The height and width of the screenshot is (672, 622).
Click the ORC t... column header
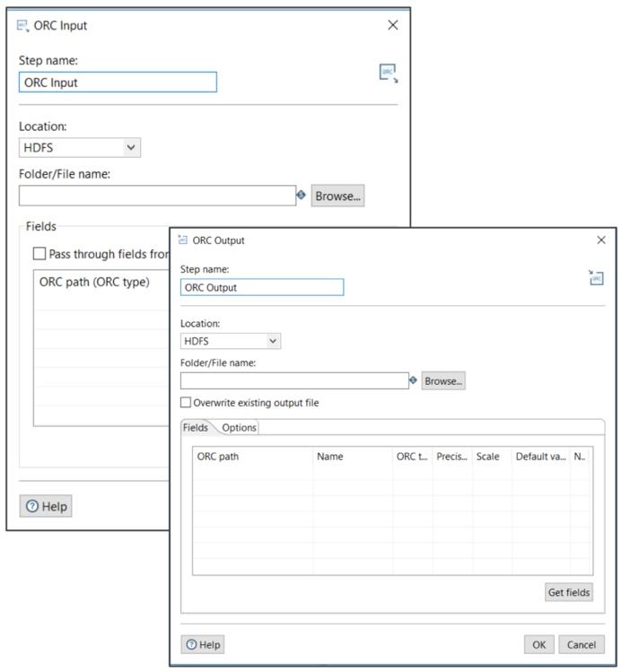(x=412, y=457)
